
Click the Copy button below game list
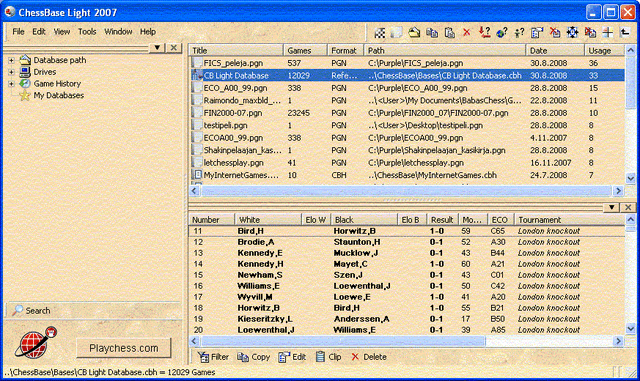click(x=253, y=357)
